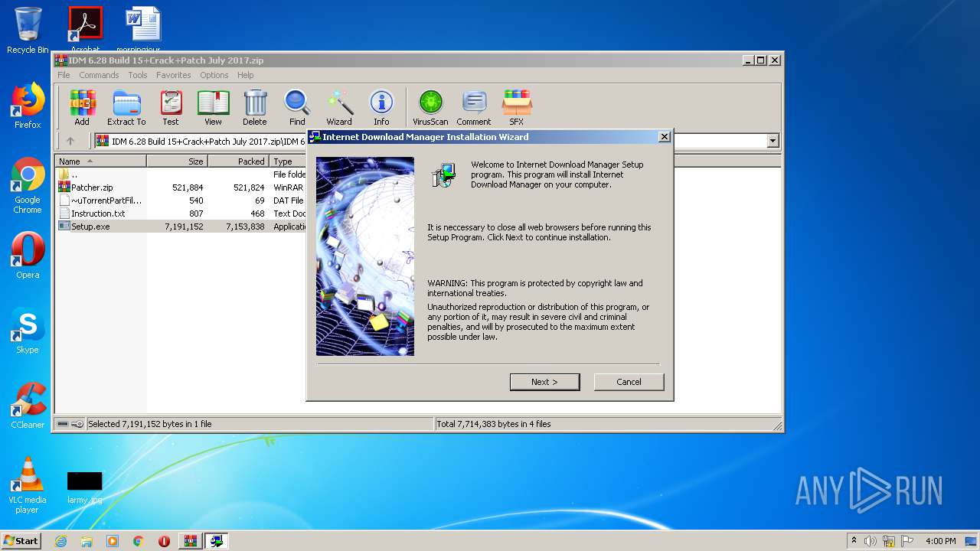Close the IDM Installation Wizard dialog
The image size is (980, 551).
click(x=665, y=137)
